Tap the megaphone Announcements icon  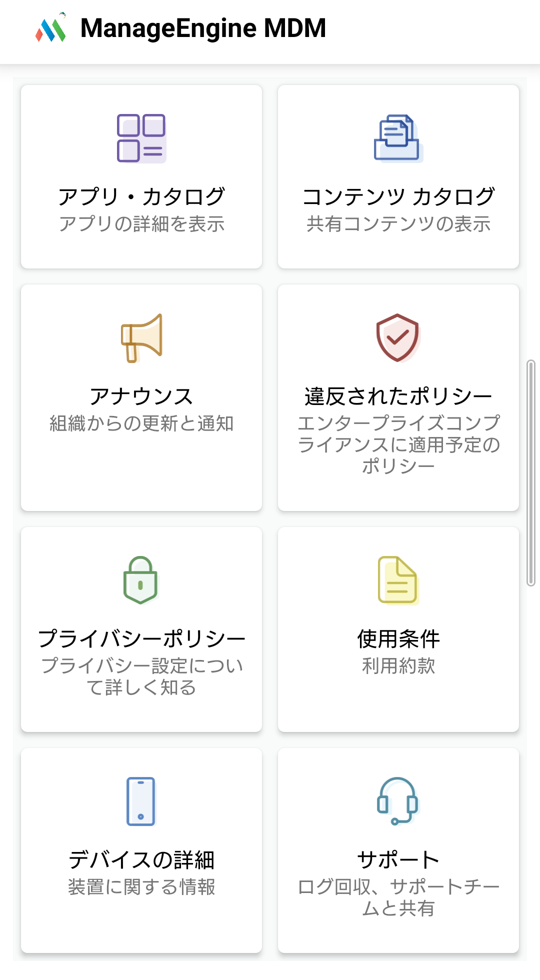pos(141,338)
